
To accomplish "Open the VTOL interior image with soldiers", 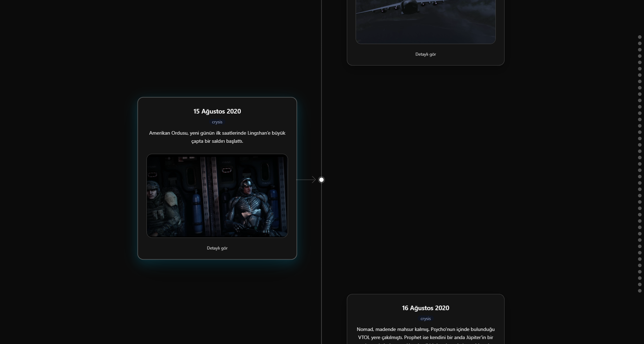I will (x=217, y=196).
